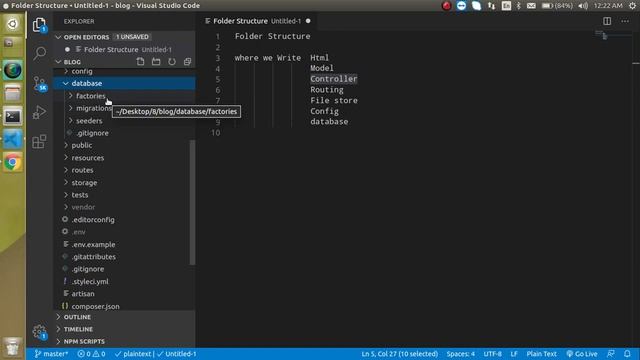Image resolution: width=640 pixels, height=360 pixels.
Task: Open Folder Structure in Open Editors list
Action: coord(124,49)
